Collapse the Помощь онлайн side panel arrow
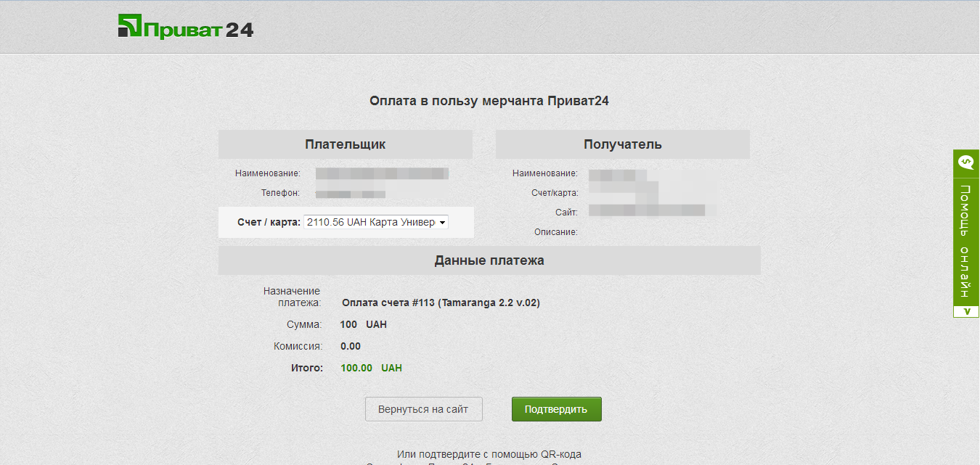Screen dimensions: 980x465 point(966,311)
